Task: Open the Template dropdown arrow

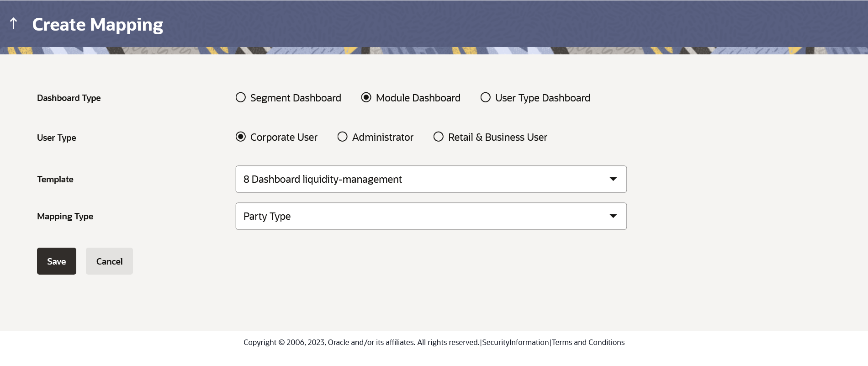Action: [613, 179]
